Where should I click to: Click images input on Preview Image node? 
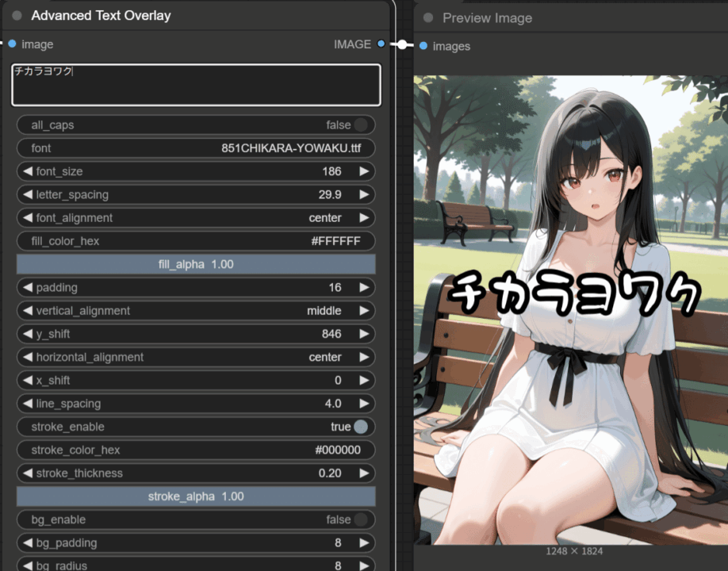tap(423, 46)
